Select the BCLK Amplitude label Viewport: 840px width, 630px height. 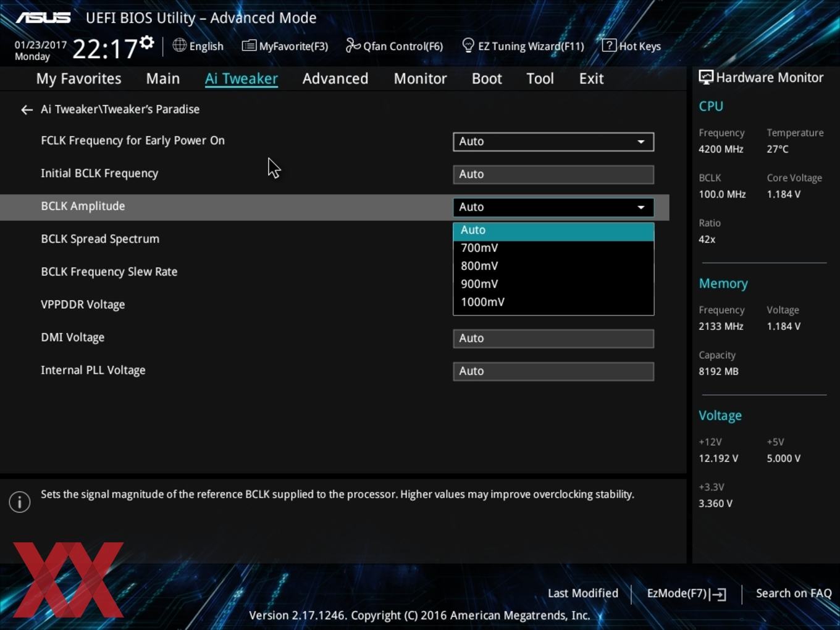tap(83, 206)
